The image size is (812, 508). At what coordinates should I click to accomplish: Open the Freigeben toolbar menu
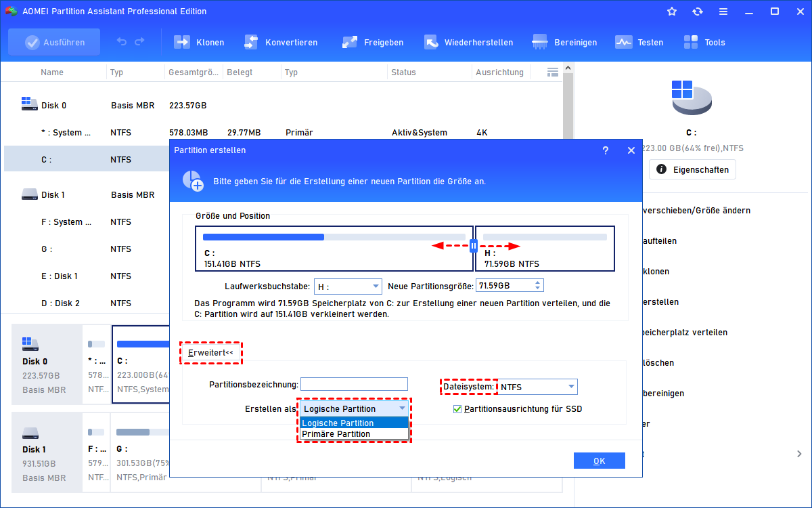373,42
